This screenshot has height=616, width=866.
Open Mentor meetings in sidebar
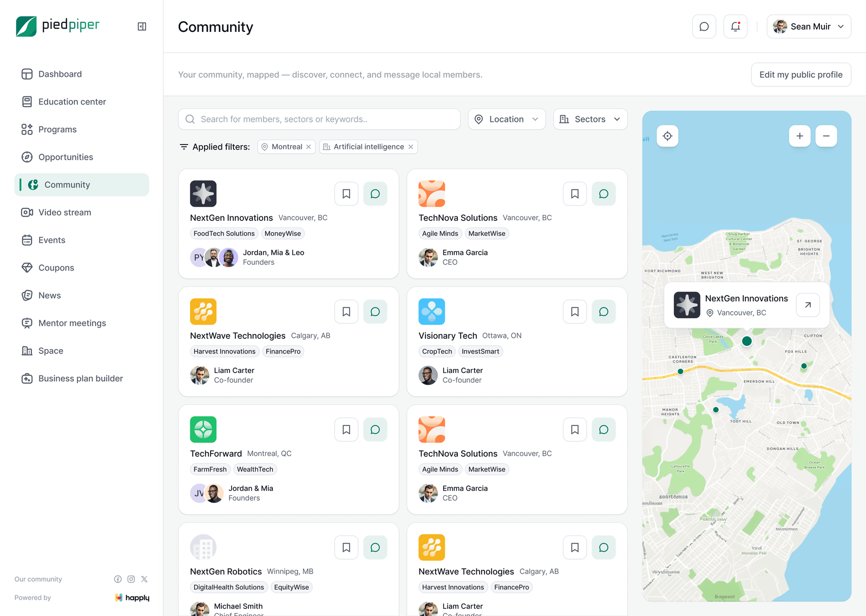click(x=82, y=323)
